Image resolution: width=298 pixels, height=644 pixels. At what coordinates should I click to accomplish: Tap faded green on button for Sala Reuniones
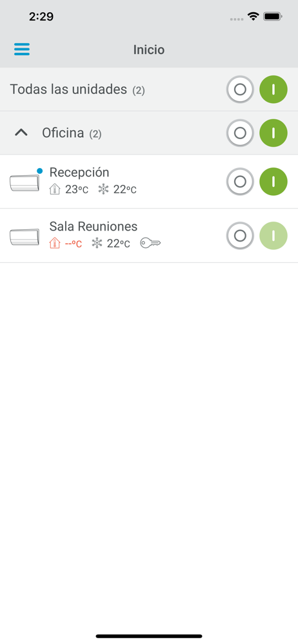(273, 235)
